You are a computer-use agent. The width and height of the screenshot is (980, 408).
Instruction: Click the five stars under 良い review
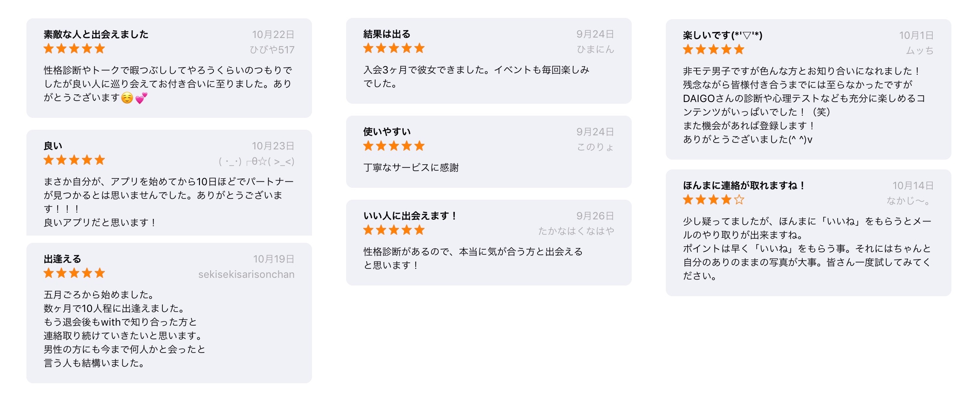click(x=74, y=160)
